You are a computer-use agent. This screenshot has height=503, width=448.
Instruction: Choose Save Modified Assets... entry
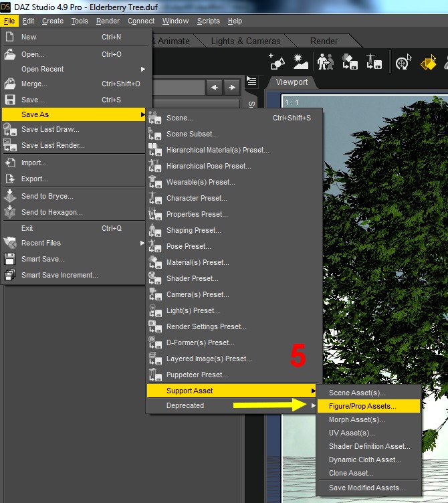[x=368, y=488]
